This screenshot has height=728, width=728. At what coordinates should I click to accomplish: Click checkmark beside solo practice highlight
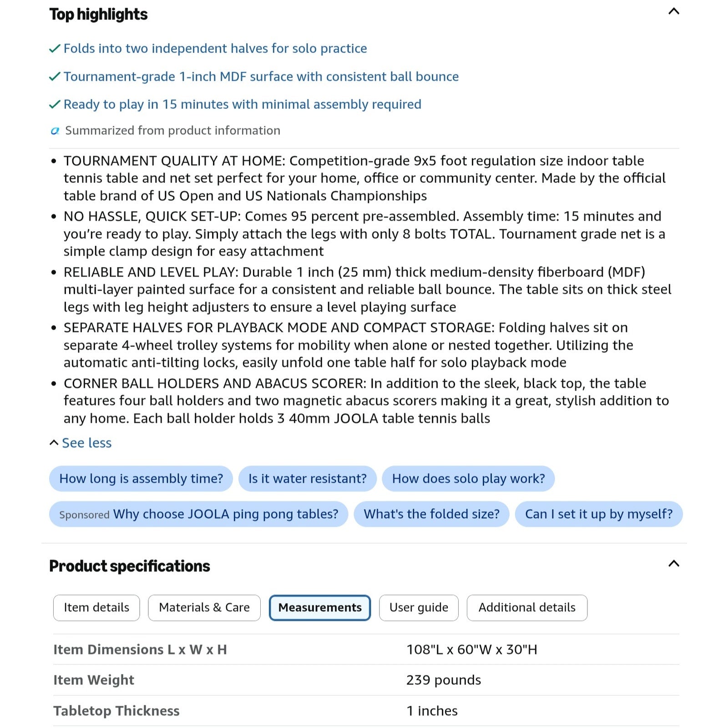55,49
